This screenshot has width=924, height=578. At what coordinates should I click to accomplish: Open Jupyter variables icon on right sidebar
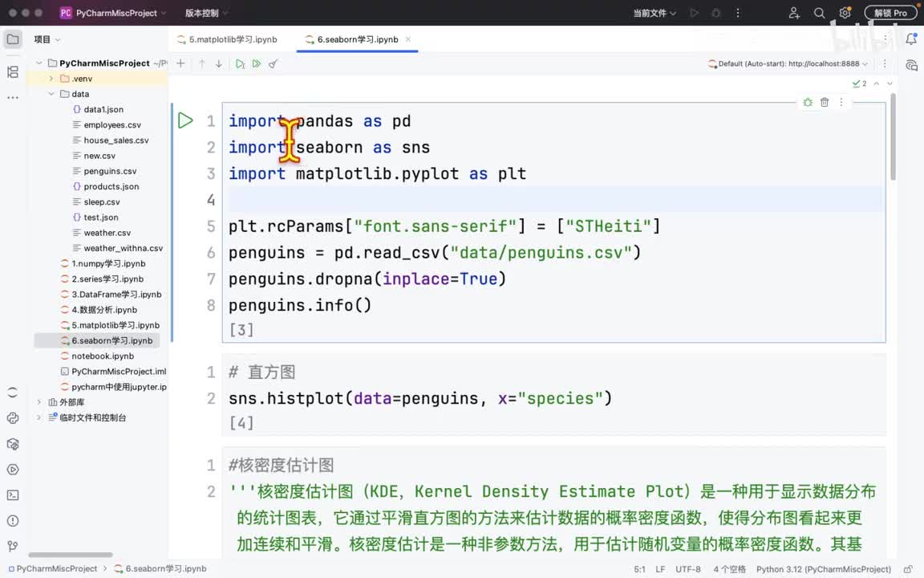point(911,65)
